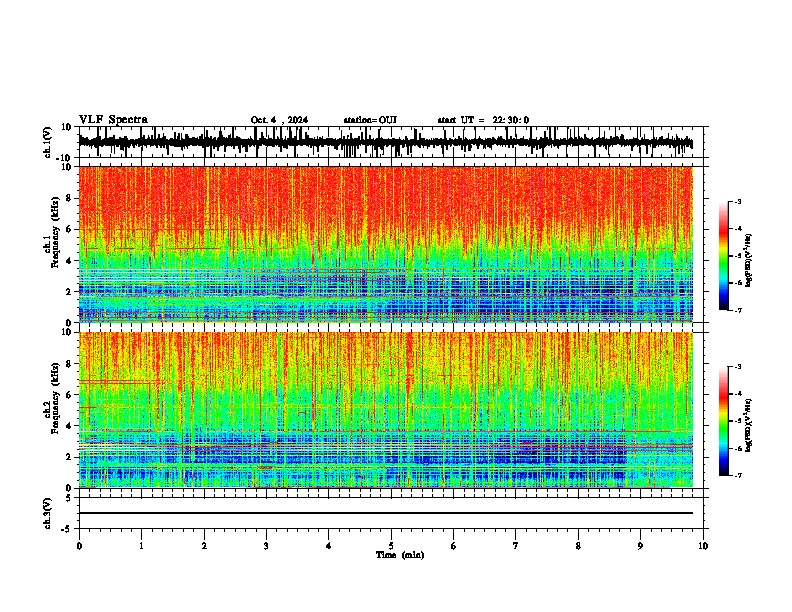The width and height of the screenshot is (792, 612).
Task: Click time axis tick label "0"
Action: pyautogui.click(x=79, y=546)
